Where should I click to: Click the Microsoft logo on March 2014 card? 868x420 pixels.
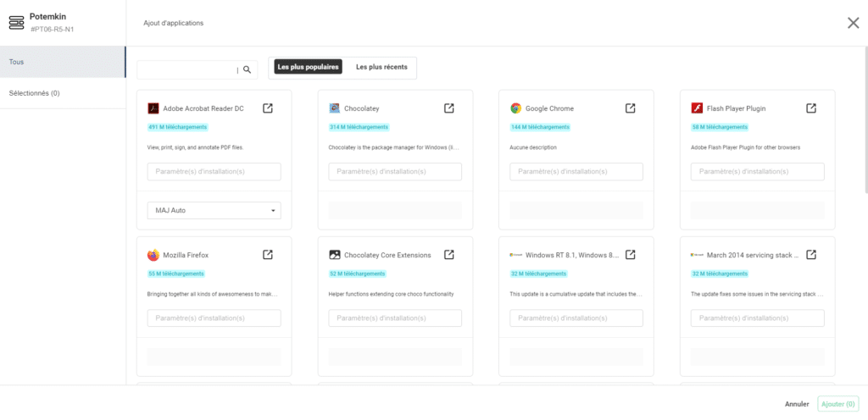click(x=697, y=255)
